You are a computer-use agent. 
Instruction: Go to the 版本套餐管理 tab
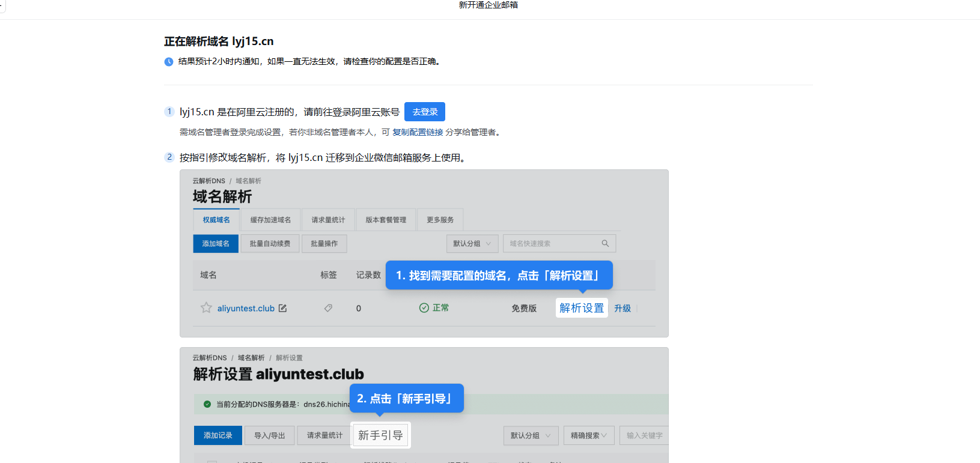(x=386, y=220)
